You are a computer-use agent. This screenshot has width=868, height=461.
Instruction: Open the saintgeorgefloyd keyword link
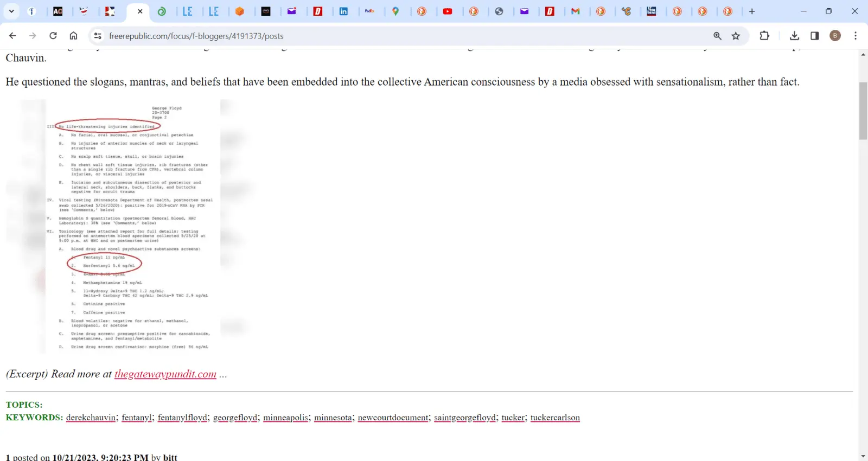(465, 418)
